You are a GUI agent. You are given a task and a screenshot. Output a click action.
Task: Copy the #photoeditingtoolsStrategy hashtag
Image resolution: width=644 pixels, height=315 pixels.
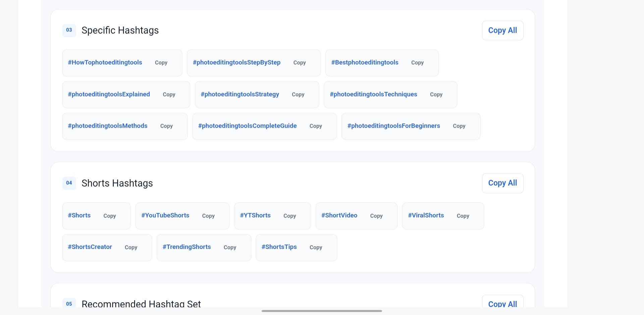coord(298,95)
